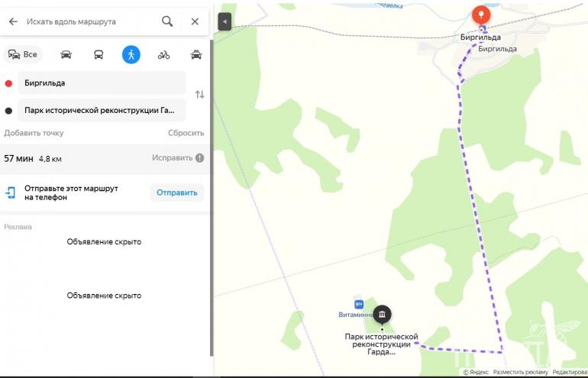Swap start and destination points

[199, 95]
